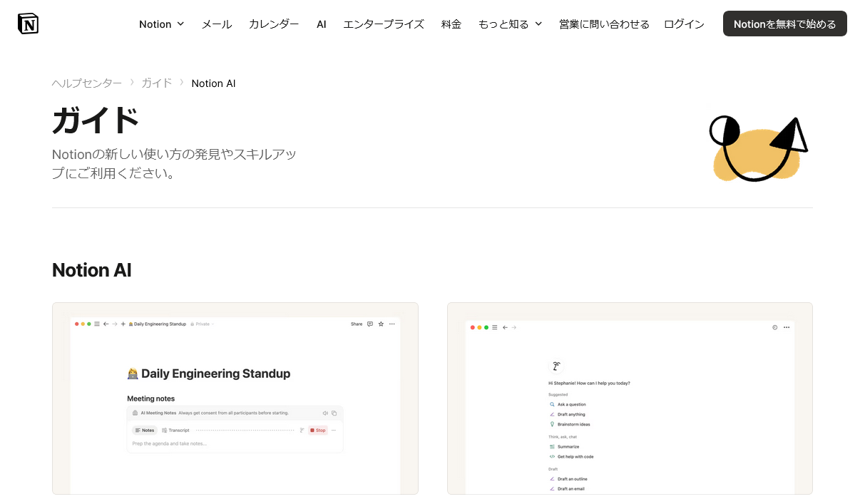Image resolution: width=865 pixels, height=504 pixels.
Task: Click the code icon beside Get help with code
Action: [x=552, y=456]
